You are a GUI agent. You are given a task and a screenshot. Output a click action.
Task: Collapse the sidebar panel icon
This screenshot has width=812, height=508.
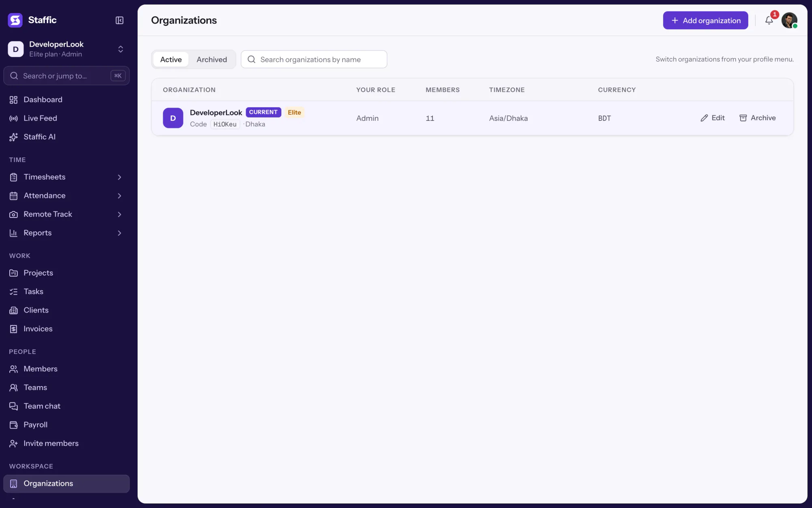click(x=119, y=20)
